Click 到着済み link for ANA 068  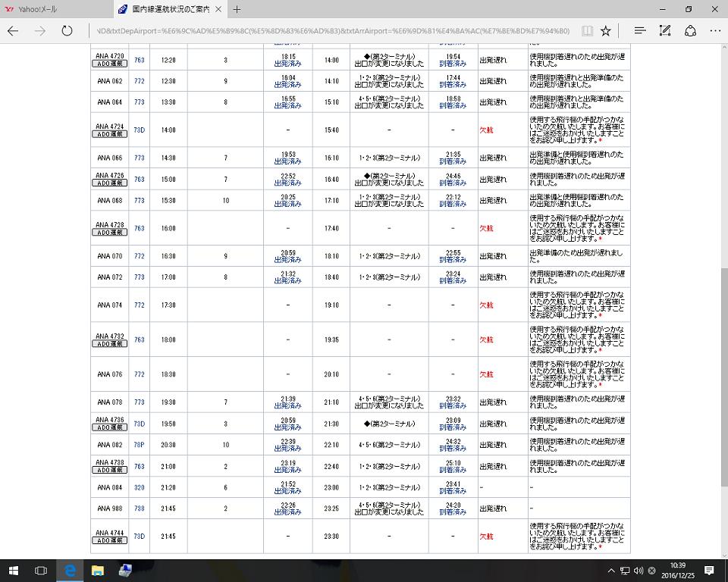click(453, 204)
